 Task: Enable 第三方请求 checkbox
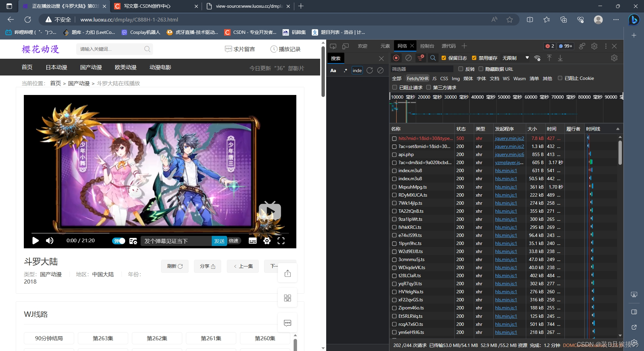point(428,87)
